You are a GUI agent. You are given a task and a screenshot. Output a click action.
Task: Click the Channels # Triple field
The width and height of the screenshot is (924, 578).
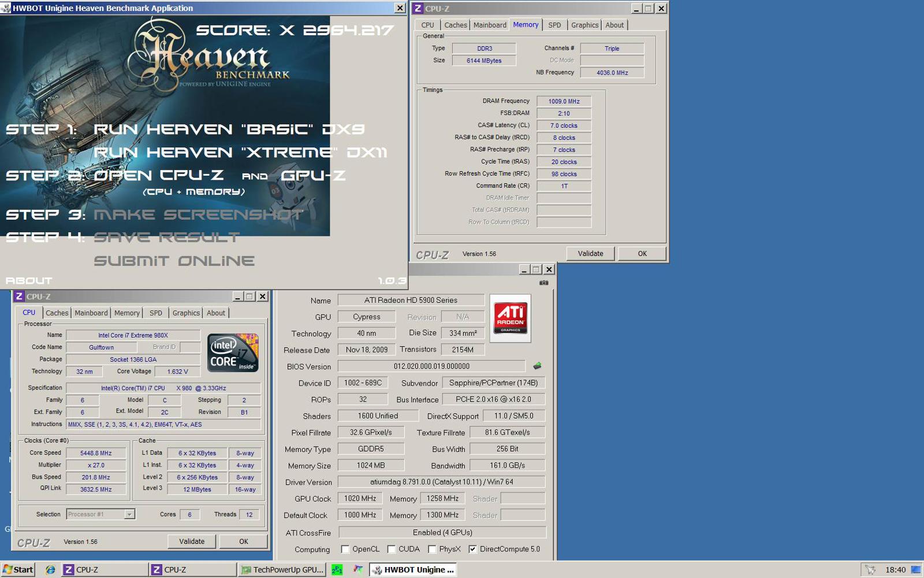click(612, 49)
